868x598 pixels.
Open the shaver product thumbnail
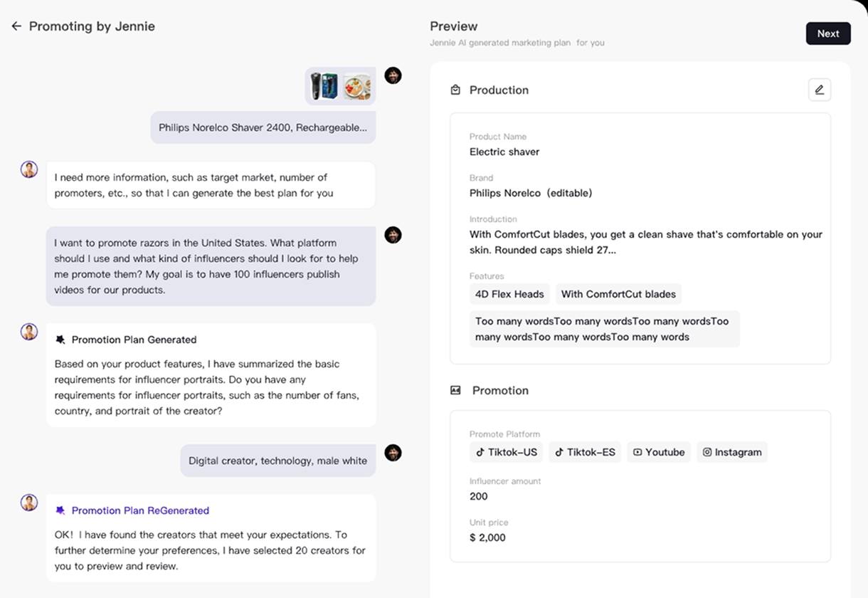pos(324,86)
